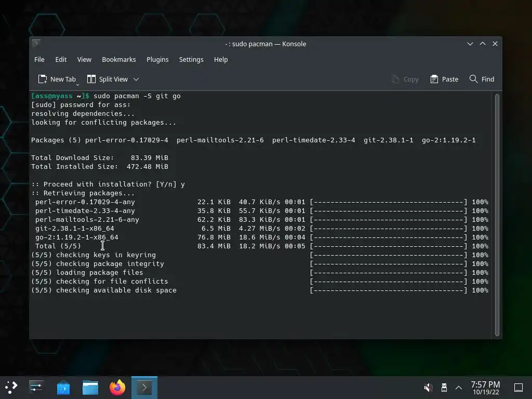Click the 7:57 PM clock
This screenshot has height=399, width=532.
pos(486,388)
